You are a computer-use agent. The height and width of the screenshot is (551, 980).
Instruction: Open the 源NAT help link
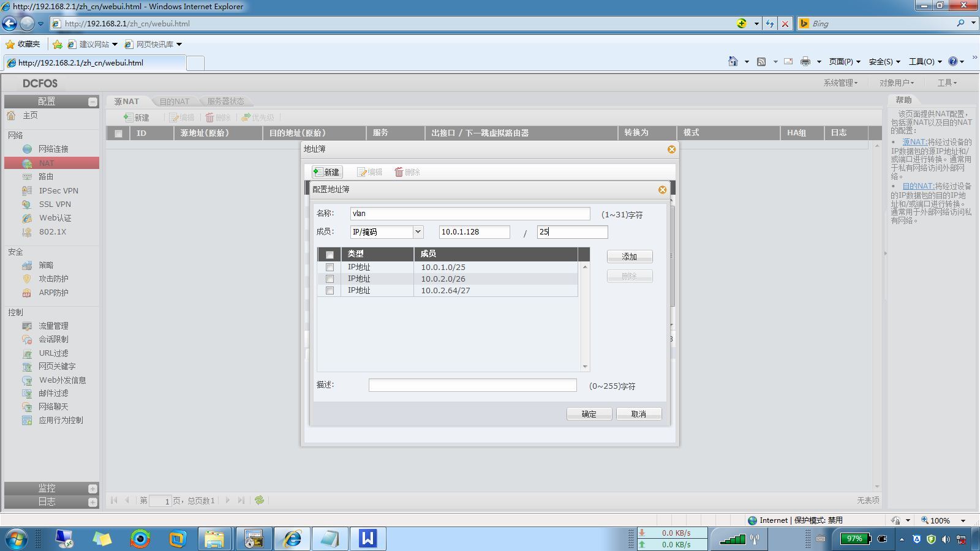pyautogui.click(x=914, y=142)
